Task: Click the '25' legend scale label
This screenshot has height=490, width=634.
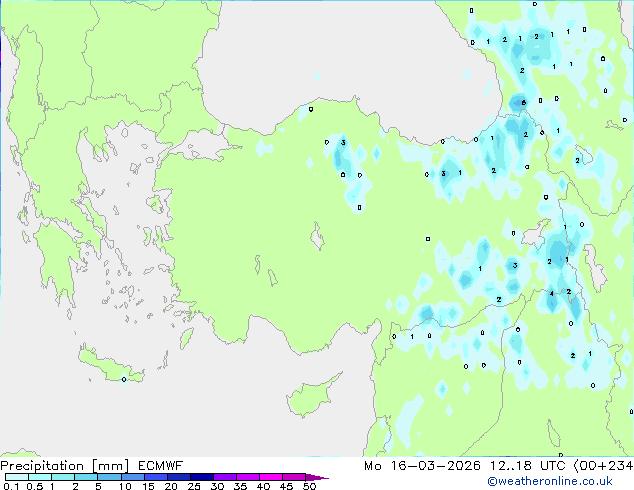Action: pyautogui.click(x=194, y=486)
